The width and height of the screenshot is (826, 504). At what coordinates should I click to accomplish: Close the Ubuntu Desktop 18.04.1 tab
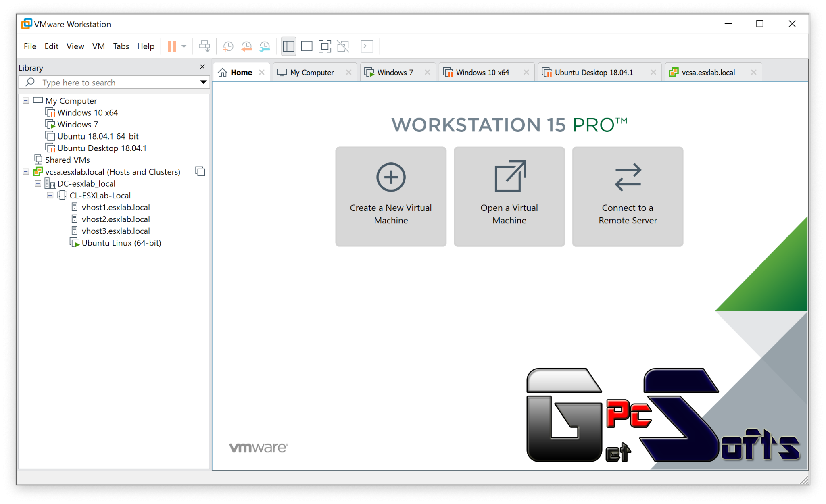(x=653, y=72)
